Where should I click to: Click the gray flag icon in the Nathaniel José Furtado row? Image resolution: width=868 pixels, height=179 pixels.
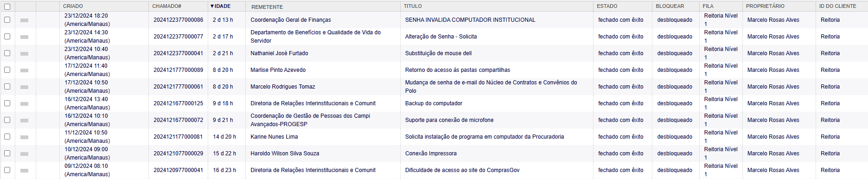click(25, 53)
